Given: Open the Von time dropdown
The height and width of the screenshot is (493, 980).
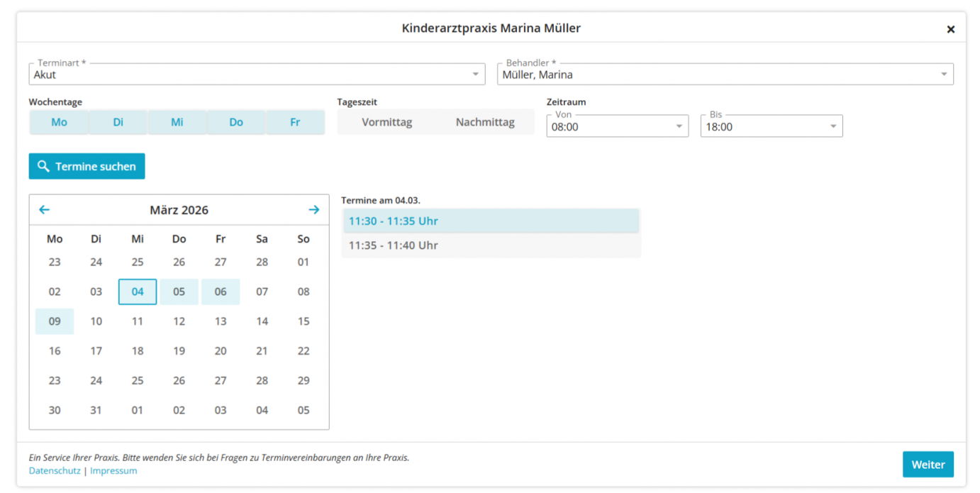Looking at the screenshot, I should pyautogui.click(x=617, y=126).
